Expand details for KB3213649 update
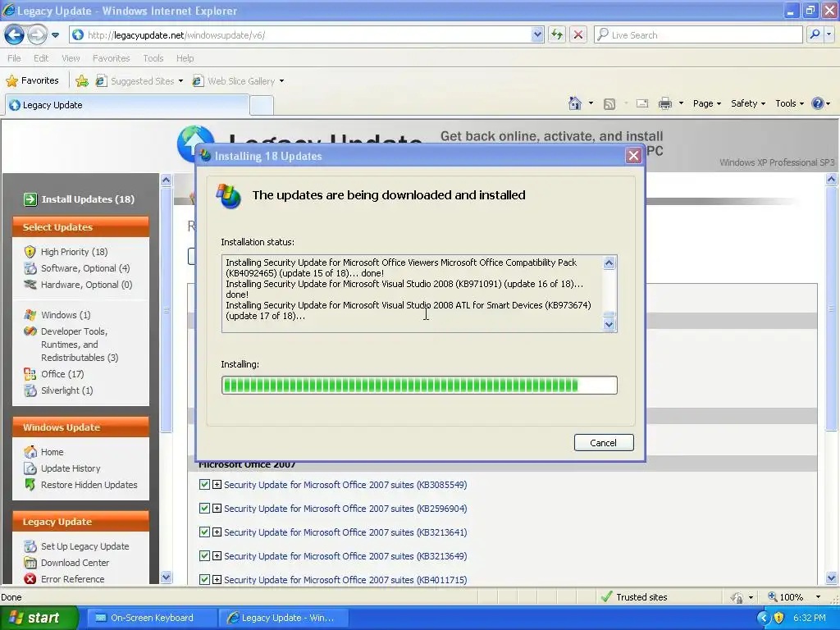This screenshot has width=840, height=630. pyautogui.click(x=217, y=556)
